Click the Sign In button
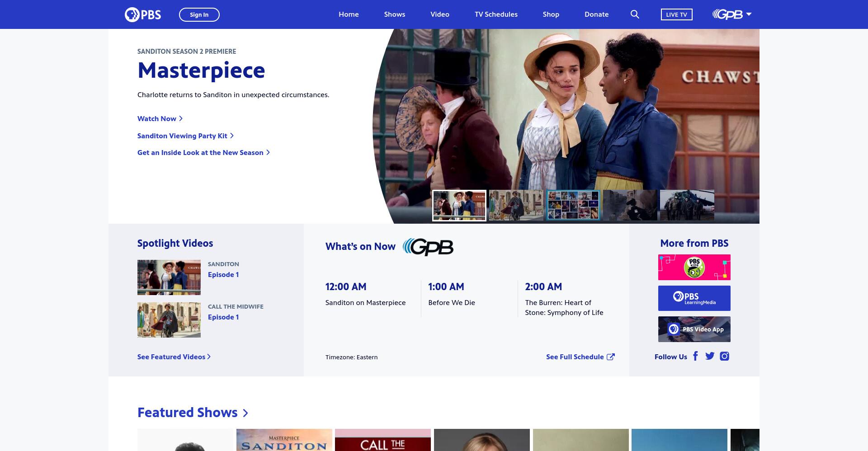Viewport: 868px width, 451px height. point(199,14)
